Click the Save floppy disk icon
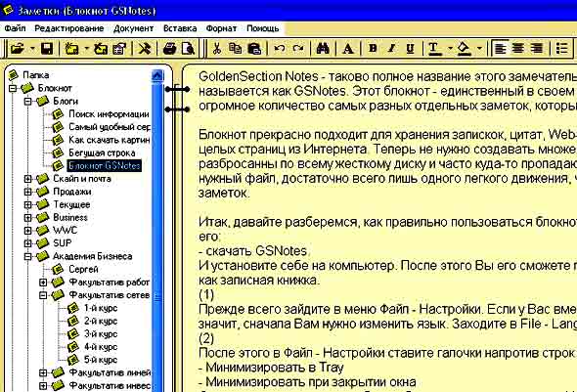 pos(47,49)
